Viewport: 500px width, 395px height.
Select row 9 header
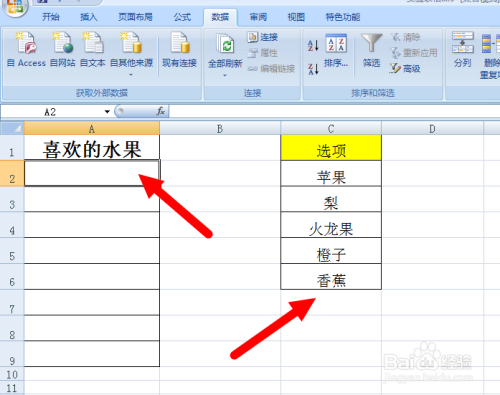click(x=12, y=354)
